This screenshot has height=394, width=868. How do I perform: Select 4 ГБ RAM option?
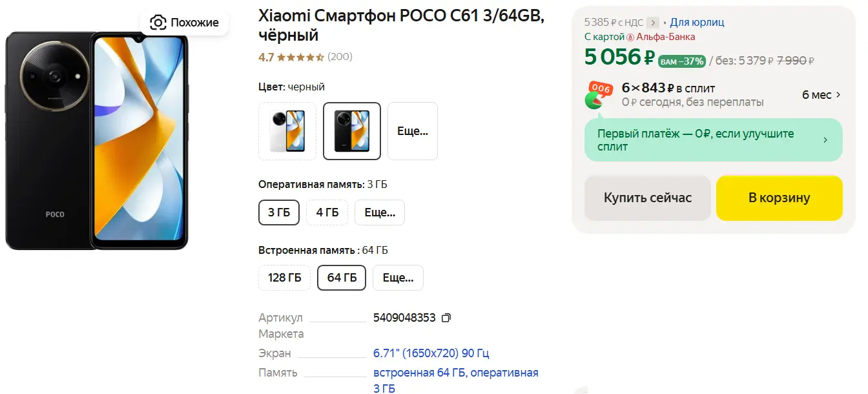point(327,212)
